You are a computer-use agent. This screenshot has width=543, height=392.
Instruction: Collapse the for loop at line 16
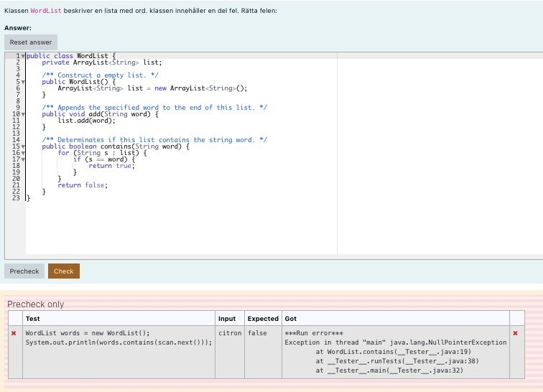click(23, 153)
